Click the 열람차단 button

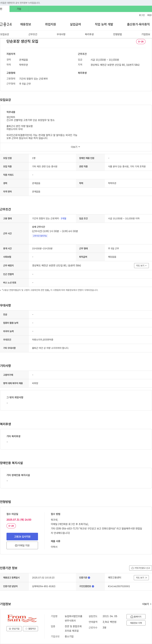click(x=31, y=629)
